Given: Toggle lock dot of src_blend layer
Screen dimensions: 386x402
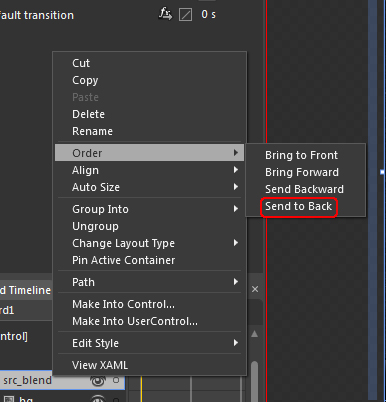Looking at the screenshot, I should 116,380.
